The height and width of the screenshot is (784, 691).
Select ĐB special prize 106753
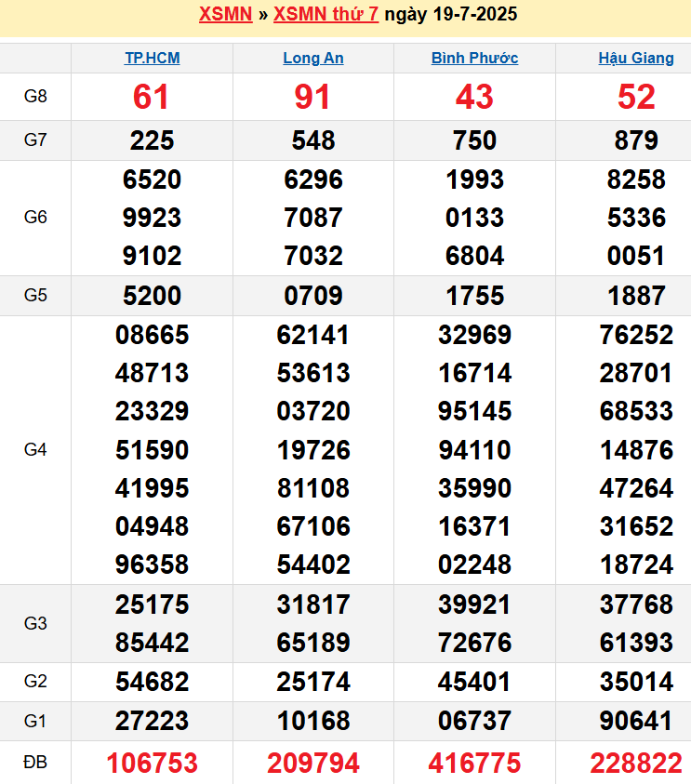click(152, 763)
